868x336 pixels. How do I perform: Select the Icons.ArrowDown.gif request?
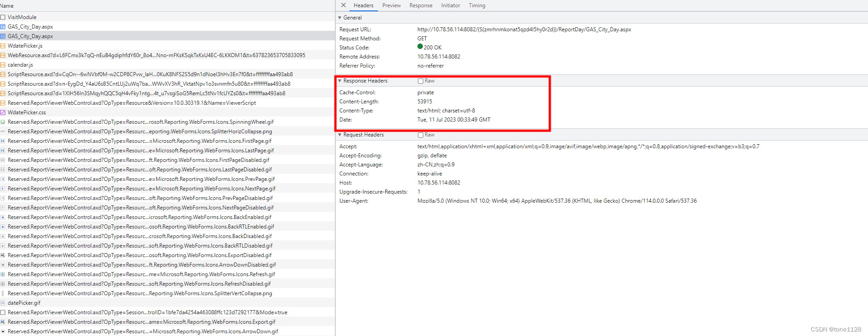tap(167, 331)
